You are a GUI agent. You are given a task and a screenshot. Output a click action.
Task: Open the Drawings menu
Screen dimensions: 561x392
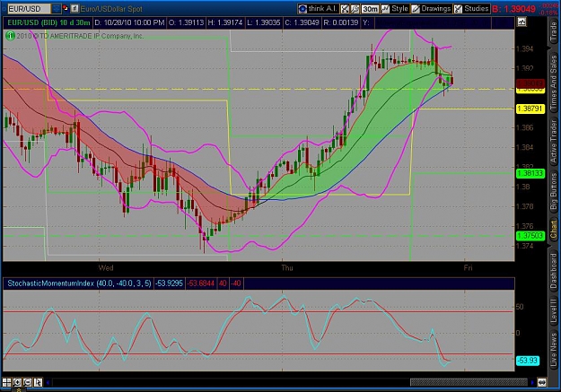[431, 9]
